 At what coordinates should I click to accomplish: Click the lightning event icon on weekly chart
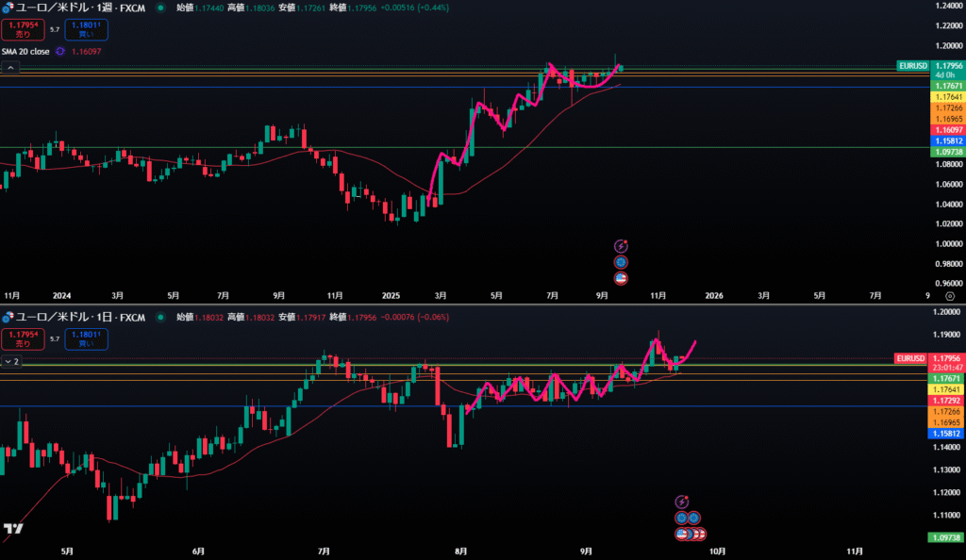tap(621, 245)
